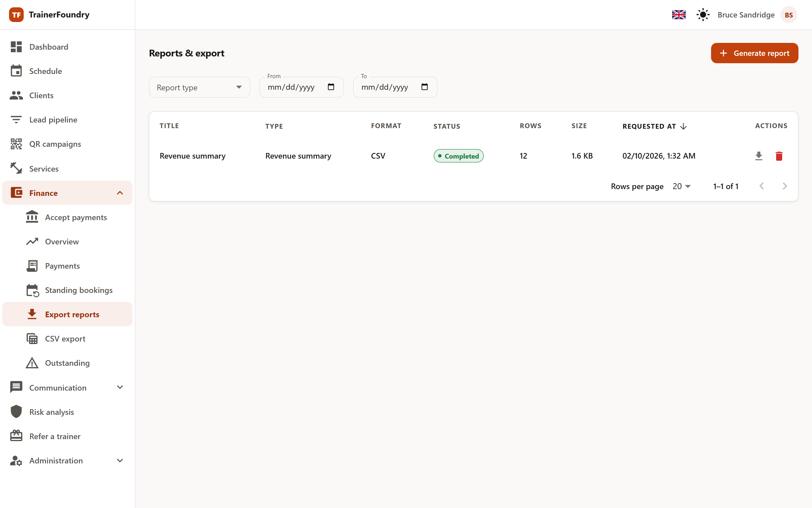The height and width of the screenshot is (508, 812).
Task: Open Standing bookings
Action: coord(67,290)
